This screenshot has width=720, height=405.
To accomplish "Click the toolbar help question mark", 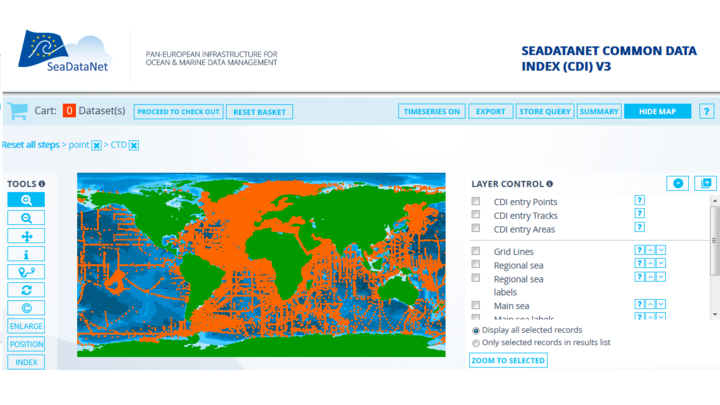I will pos(706,111).
